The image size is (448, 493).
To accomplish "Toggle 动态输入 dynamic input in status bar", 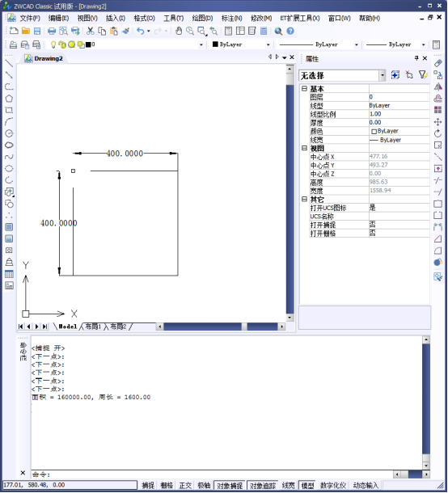I will pyautogui.click(x=366, y=485).
